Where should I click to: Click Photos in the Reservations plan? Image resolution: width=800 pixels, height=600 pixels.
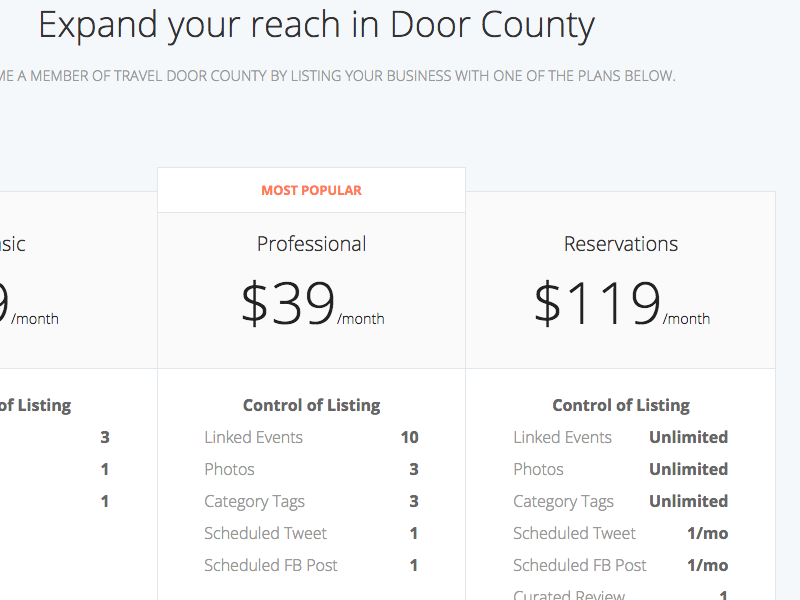[x=538, y=469]
